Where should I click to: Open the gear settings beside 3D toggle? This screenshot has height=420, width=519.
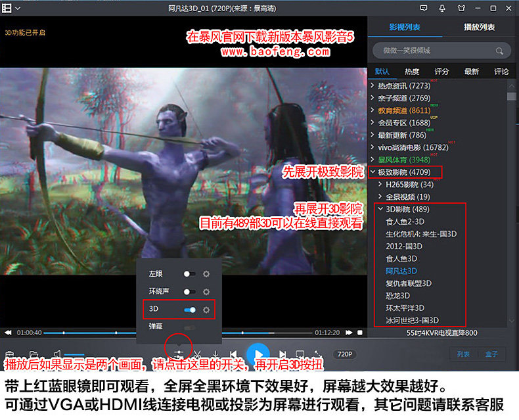[x=206, y=310]
